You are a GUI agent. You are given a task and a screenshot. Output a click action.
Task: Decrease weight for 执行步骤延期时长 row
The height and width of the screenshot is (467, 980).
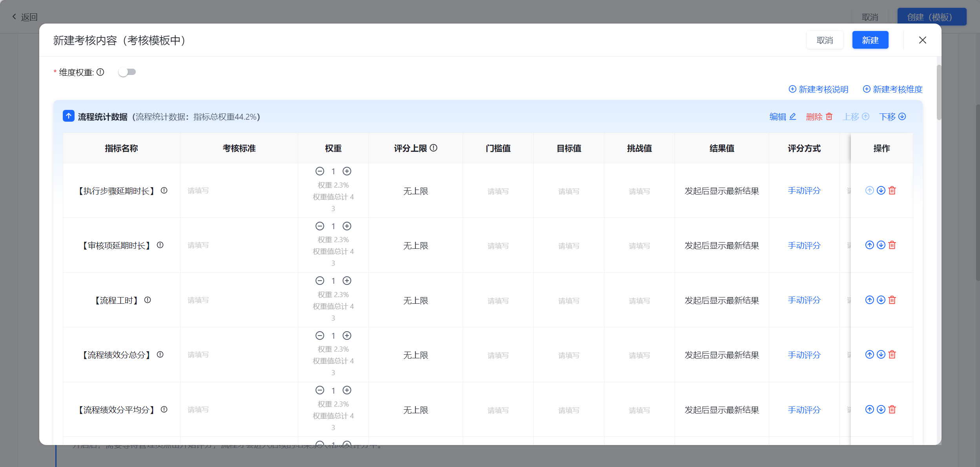[x=320, y=171]
